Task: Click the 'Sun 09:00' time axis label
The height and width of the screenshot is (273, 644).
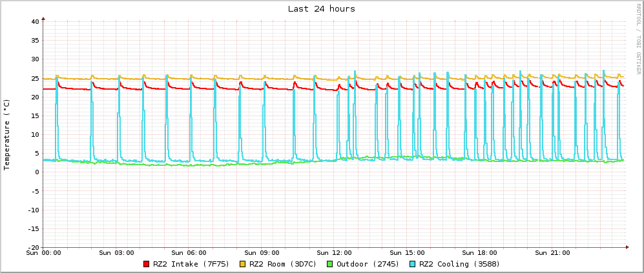Action: [x=262, y=252]
